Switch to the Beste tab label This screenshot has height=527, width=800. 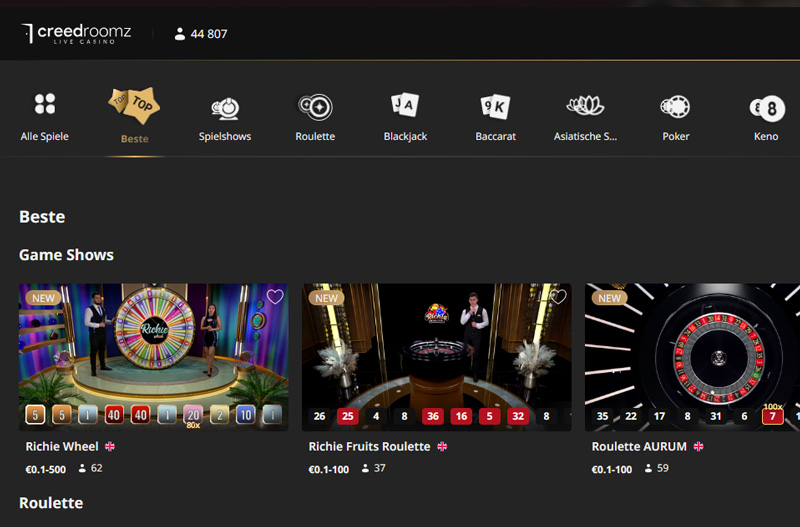click(x=135, y=139)
